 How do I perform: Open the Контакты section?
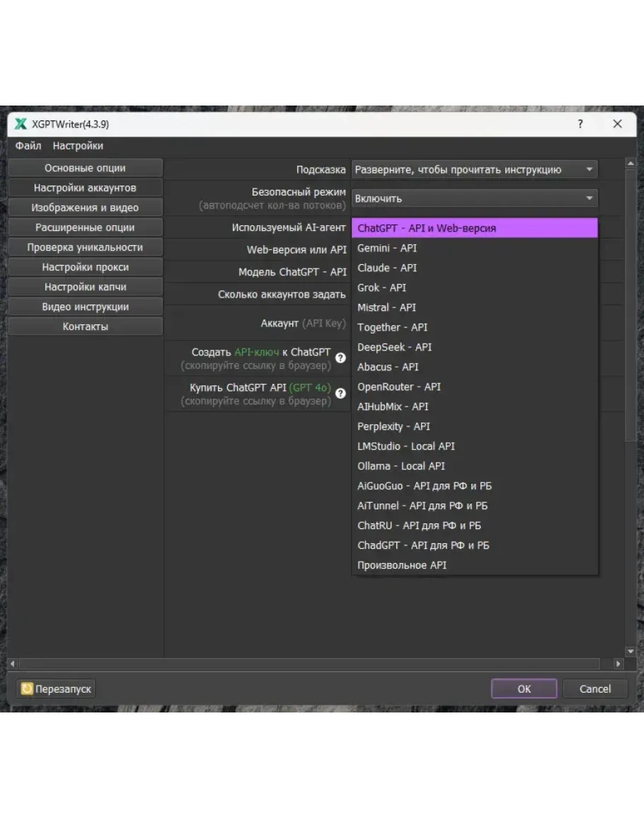point(85,326)
